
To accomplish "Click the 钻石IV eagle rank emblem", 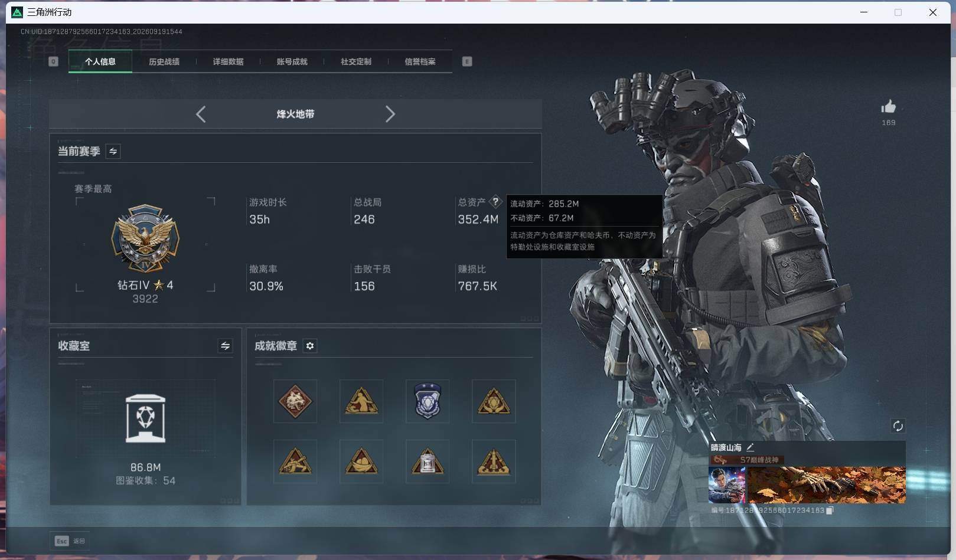I will point(145,239).
